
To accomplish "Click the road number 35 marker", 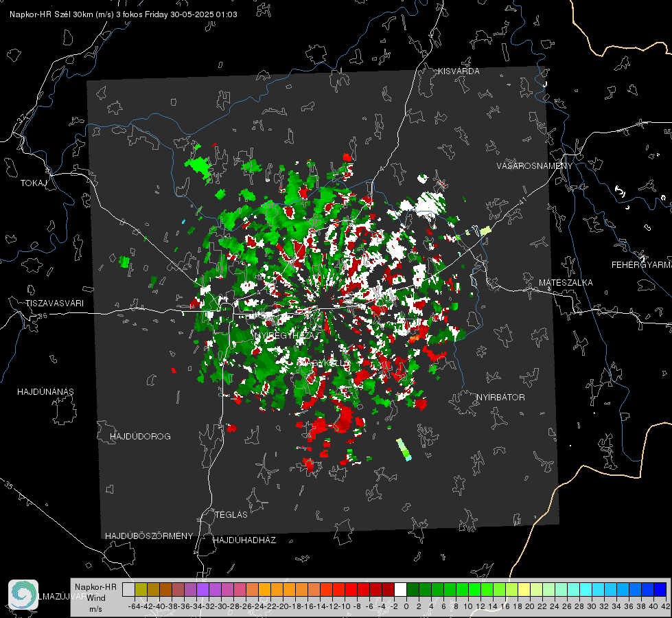I will coord(9,485).
